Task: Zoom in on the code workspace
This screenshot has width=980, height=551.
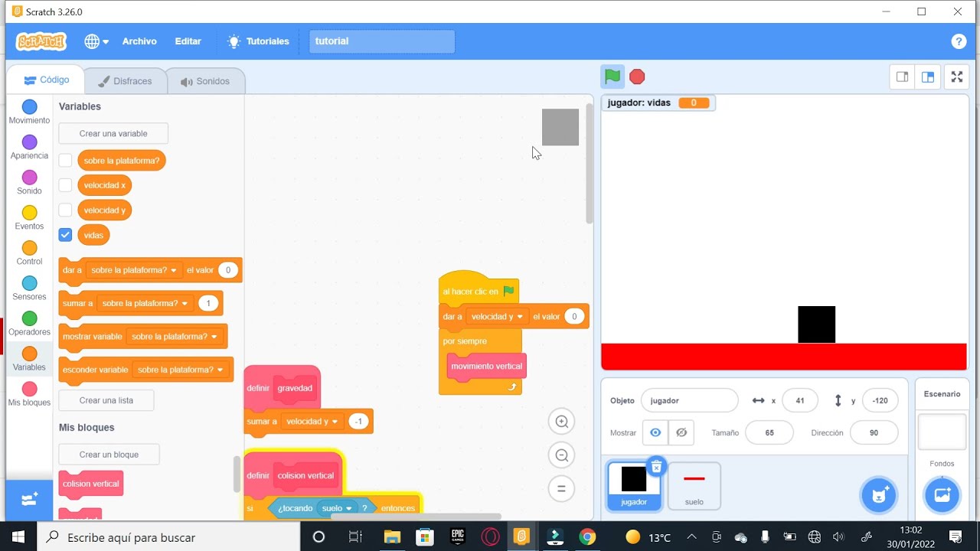Action: 561,422
